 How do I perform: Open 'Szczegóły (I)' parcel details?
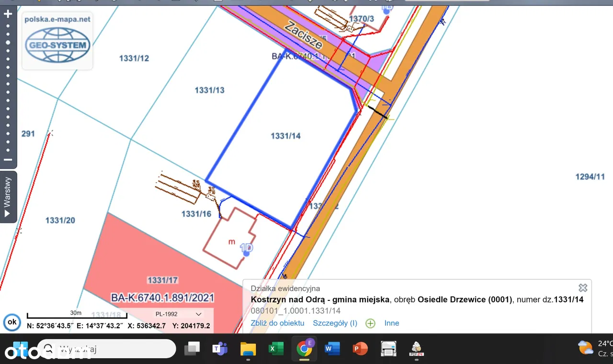pyautogui.click(x=335, y=323)
